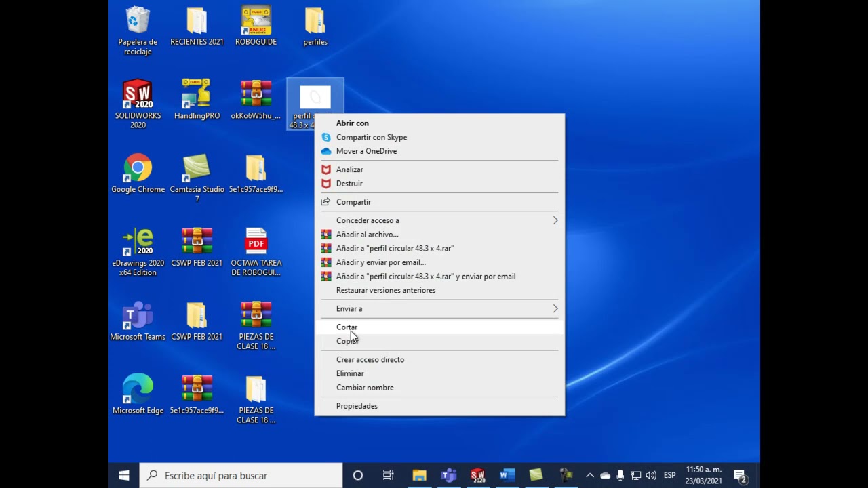Select the Camtasia Studio 7 shortcut

197,178
